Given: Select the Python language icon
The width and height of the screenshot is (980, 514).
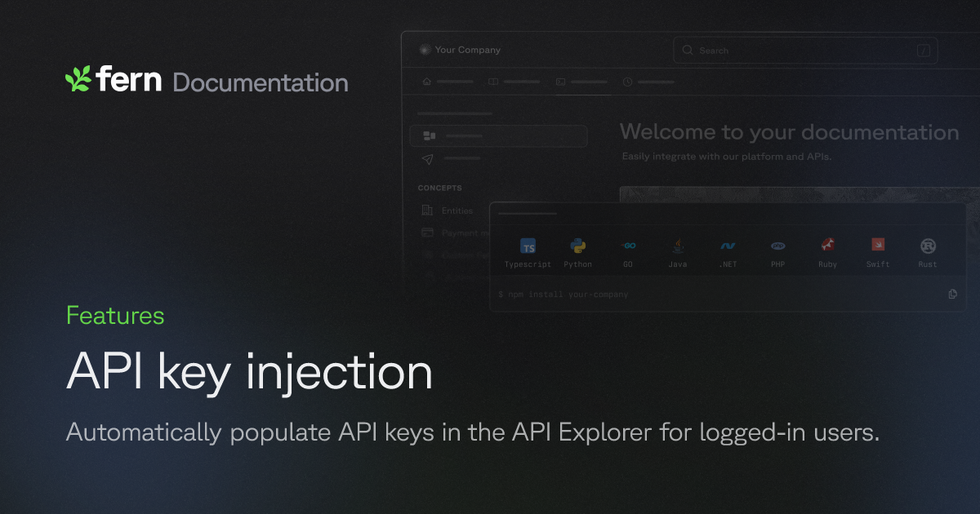Looking at the screenshot, I should [578, 246].
